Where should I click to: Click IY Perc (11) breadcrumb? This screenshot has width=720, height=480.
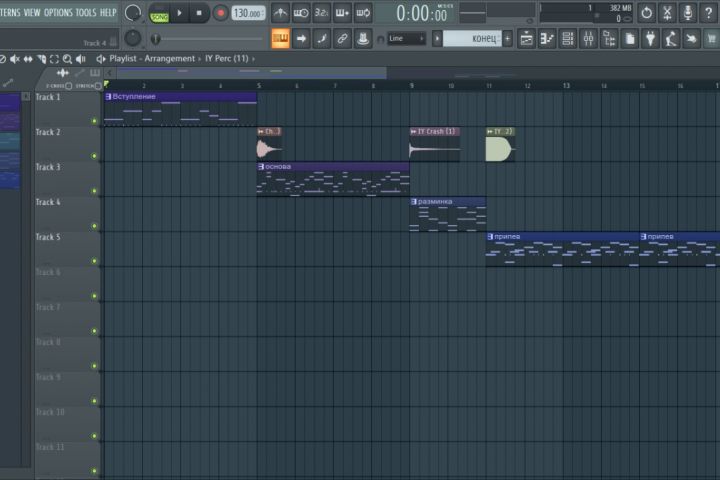227,59
